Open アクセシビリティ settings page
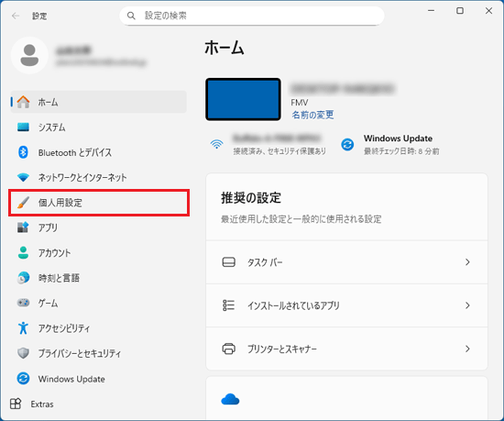Image resolution: width=504 pixels, height=421 pixels. point(99,327)
